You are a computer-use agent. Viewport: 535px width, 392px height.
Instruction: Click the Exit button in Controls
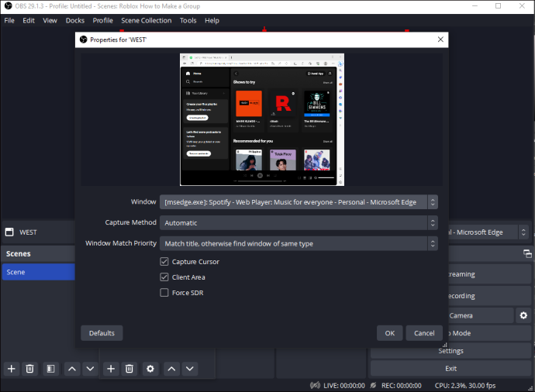point(450,369)
